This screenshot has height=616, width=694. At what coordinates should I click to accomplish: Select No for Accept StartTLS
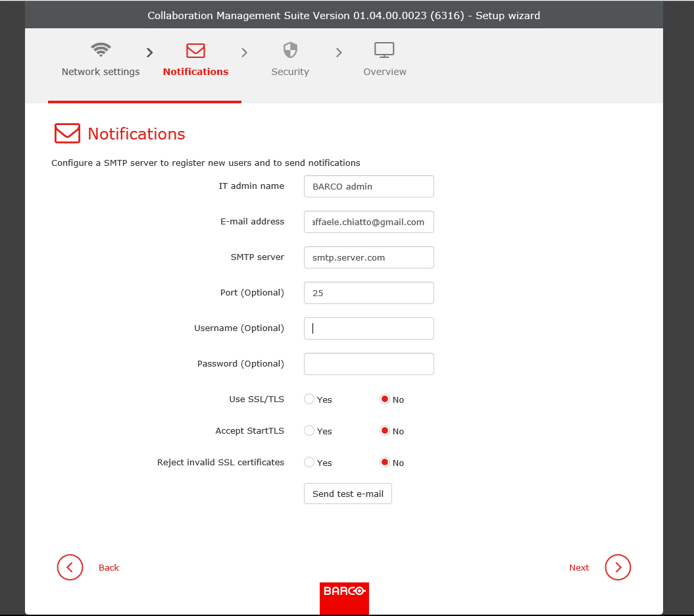385,430
